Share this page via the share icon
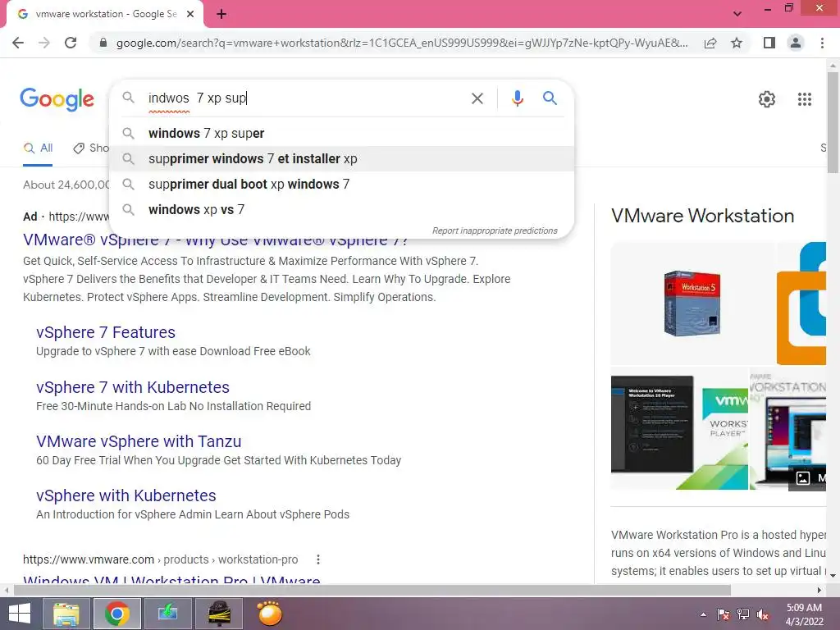Image resolution: width=840 pixels, height=630 pixels. pyautogui.click(x=710, y=43)
